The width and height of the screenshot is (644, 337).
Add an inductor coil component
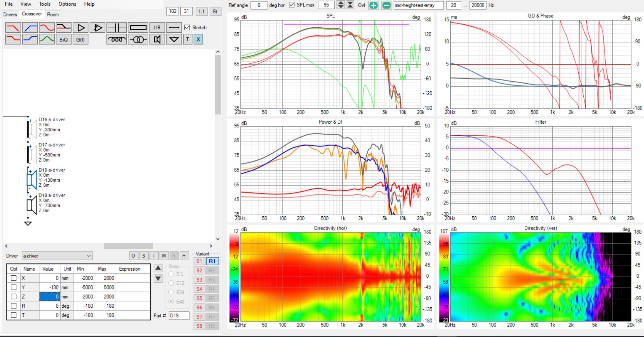pyautogui.click(x=117, y=39)
